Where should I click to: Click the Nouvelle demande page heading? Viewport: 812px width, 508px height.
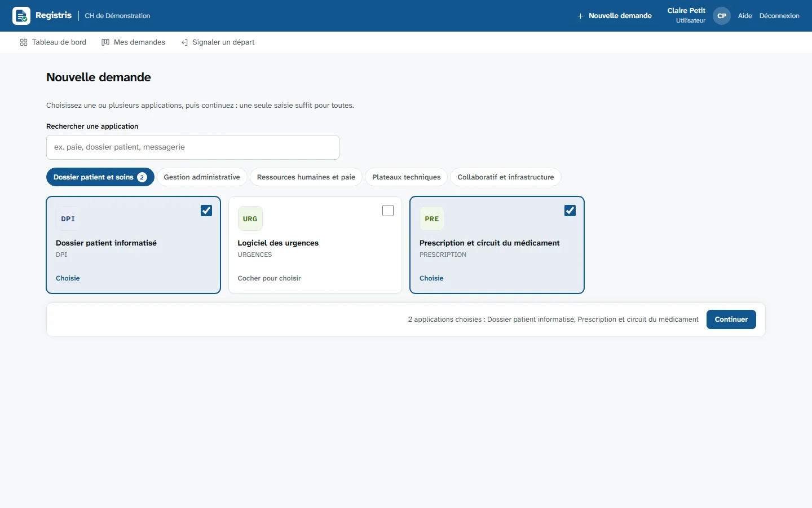(99, 77)
